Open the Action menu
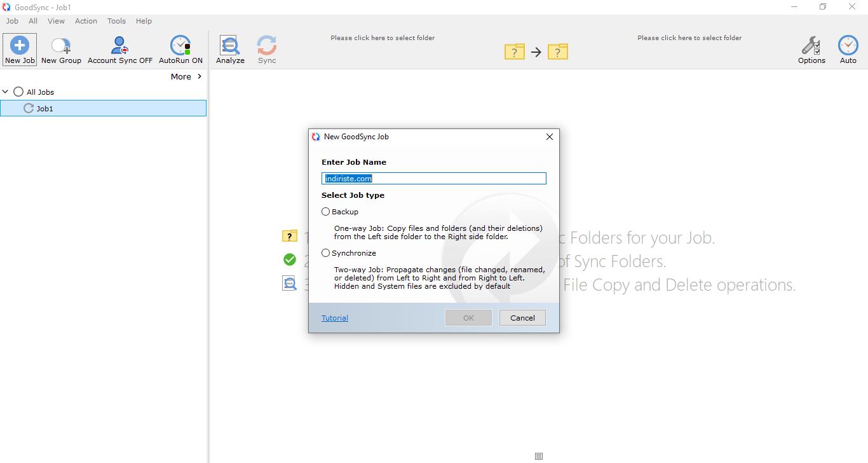This screenshot has height=463, width=868. 86,21
